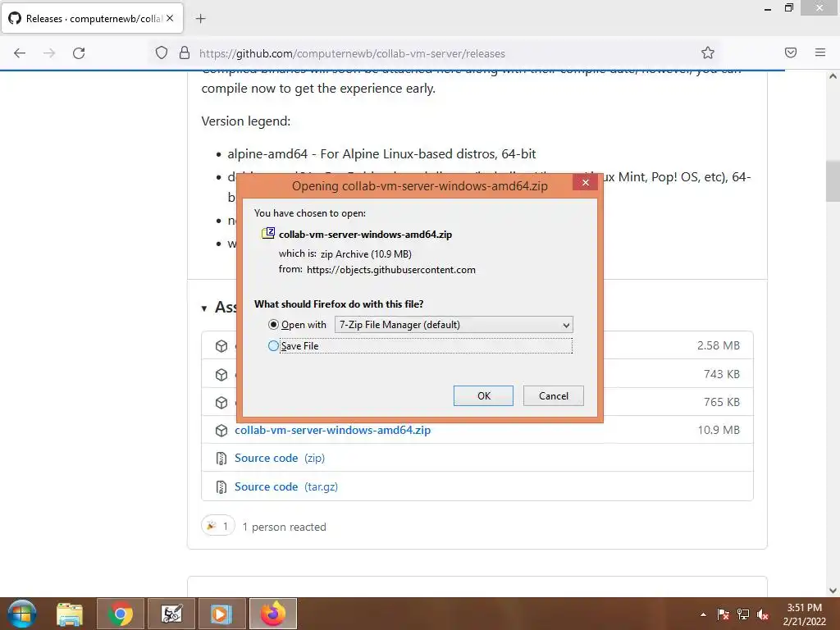Click the scrollbar up arrow
Viewport: 840px width, 630px height.
833,76
